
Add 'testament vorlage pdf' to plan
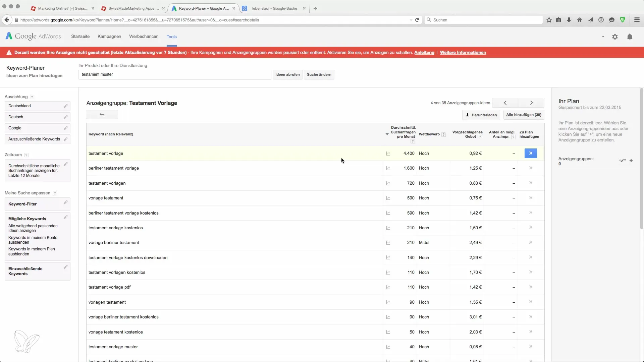point(530,287)
